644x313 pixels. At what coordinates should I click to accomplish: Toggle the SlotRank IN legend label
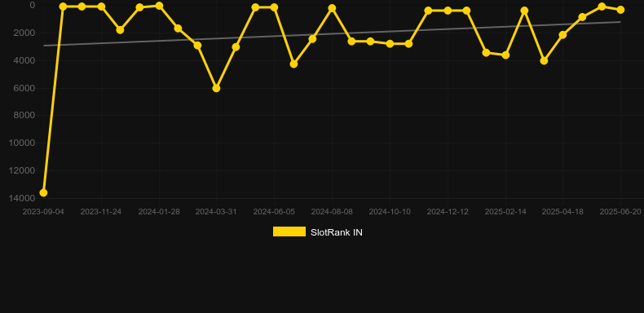click(x=337, y=232)
